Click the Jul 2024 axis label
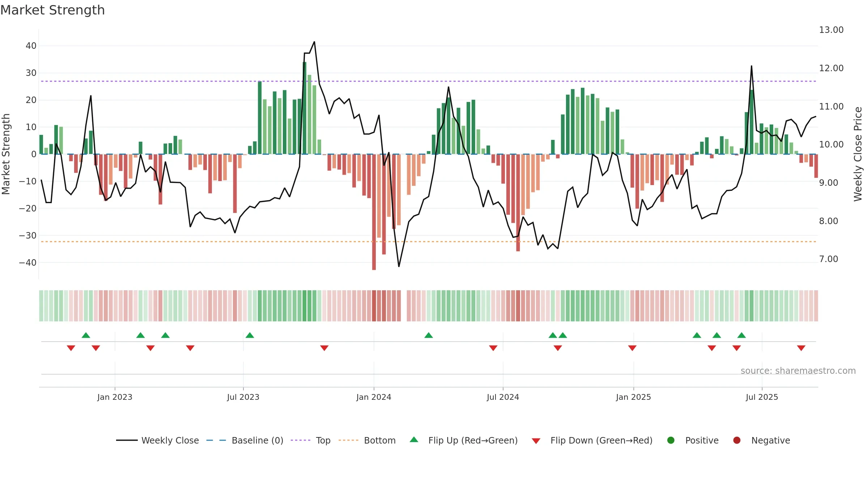 click(503, 397)
